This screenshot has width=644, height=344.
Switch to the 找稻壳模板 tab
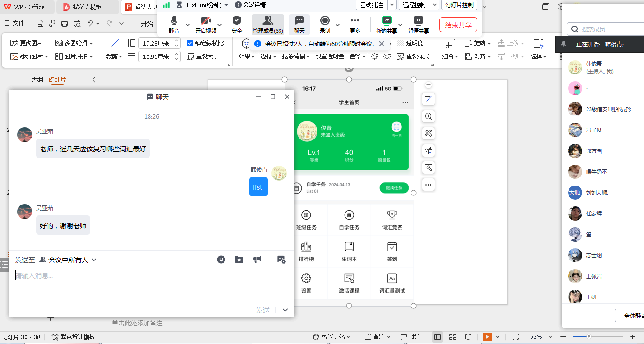[x=87, y=7]
